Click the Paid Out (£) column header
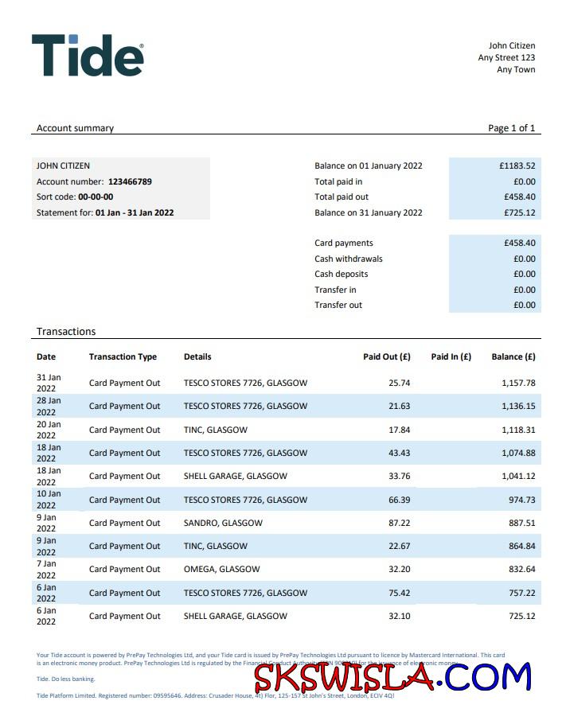566x728 pixels. 386,356
